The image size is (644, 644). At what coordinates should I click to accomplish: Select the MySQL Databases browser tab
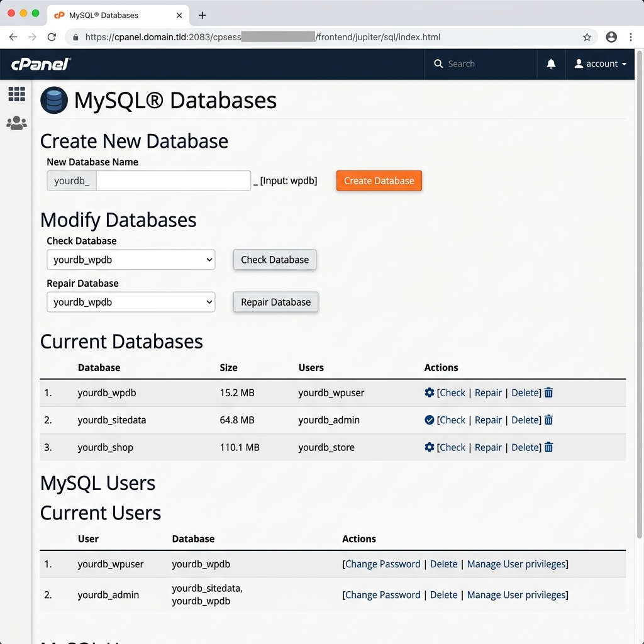(x=118, y=15)
